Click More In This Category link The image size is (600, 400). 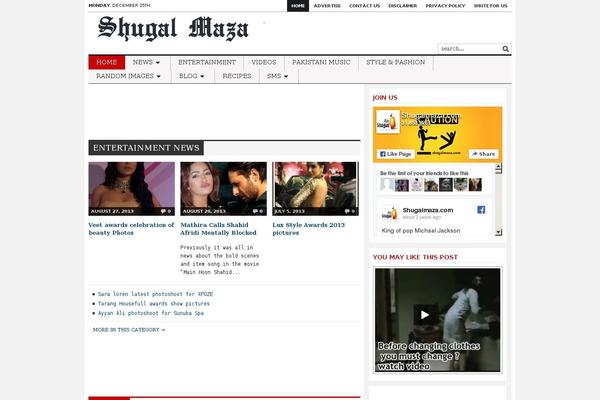[129, 330]
